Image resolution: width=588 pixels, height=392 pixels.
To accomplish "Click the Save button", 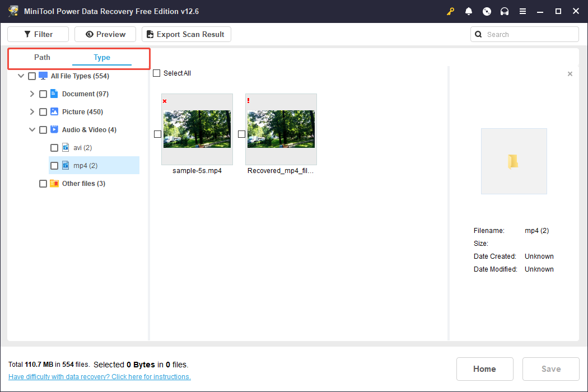I will (x=551, y=368).
